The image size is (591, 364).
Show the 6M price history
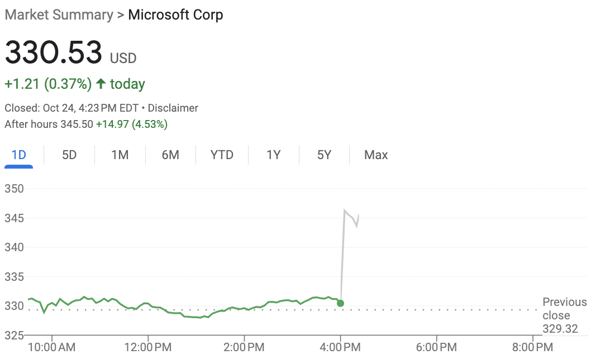click(x=170, y=155)
